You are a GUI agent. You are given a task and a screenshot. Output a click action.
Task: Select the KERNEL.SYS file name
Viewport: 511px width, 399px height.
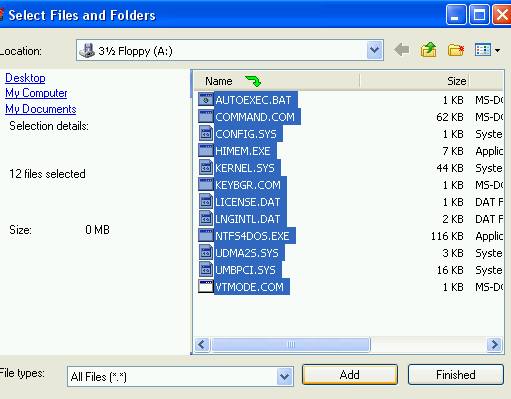tap(245, 168)
